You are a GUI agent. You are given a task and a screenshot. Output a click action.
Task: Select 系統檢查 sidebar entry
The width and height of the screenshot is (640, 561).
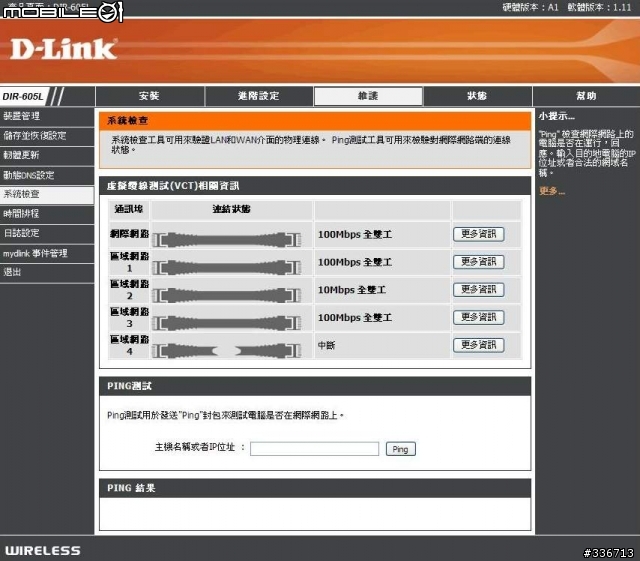(x=47, y=194)
